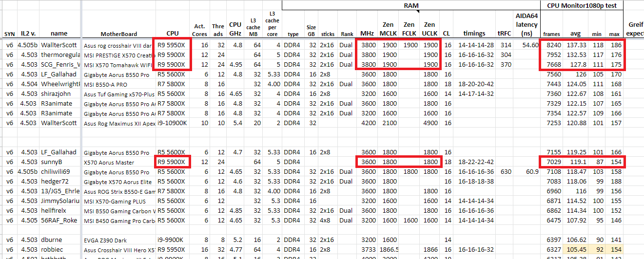The height and width of the screenshot is (259, 644).
Task: Select the name cell 'hedger72'
Action: pos(55,181)
